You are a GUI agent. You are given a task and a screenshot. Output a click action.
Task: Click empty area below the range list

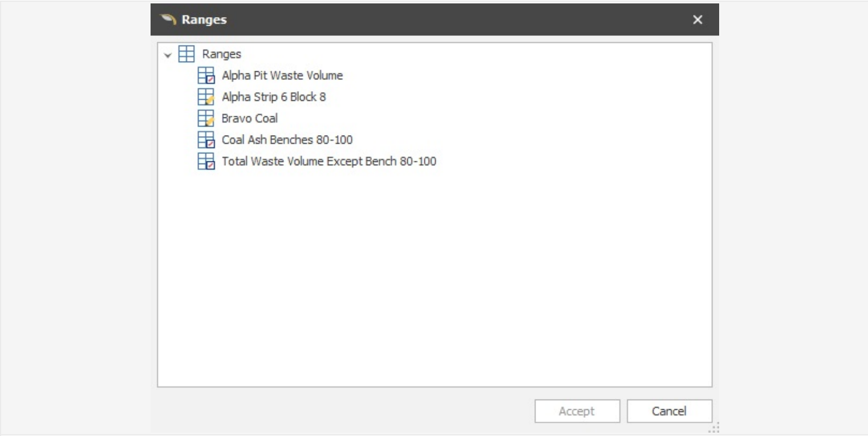pyautogui.click(x=433, y=274)
